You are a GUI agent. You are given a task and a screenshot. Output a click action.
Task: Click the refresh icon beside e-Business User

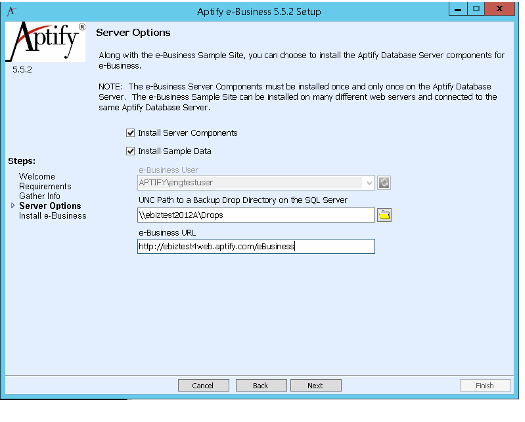384,183
